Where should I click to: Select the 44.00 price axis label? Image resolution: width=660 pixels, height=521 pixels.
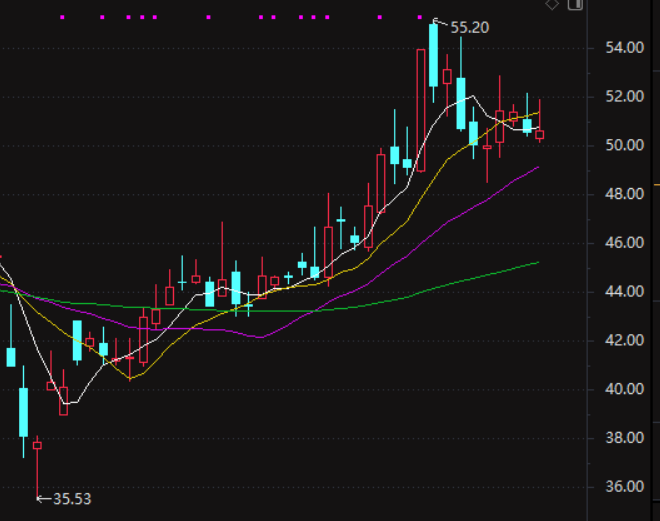625,292
